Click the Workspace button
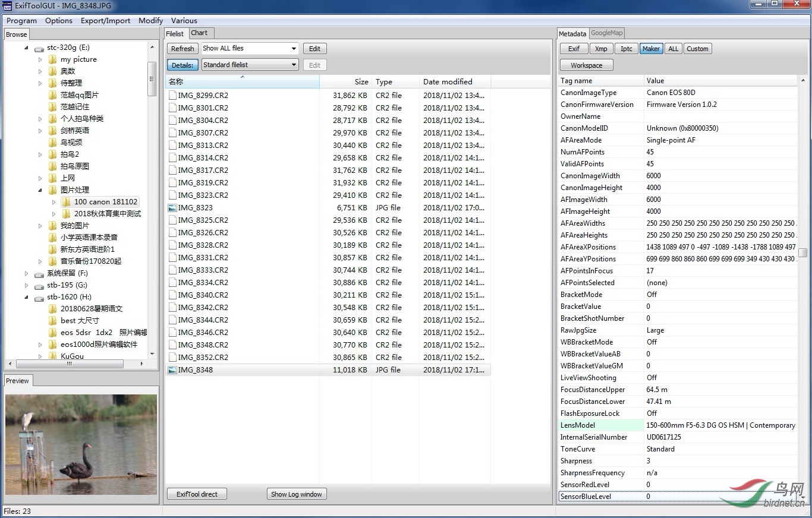The image size is (812, 518). tap(586, 65)
